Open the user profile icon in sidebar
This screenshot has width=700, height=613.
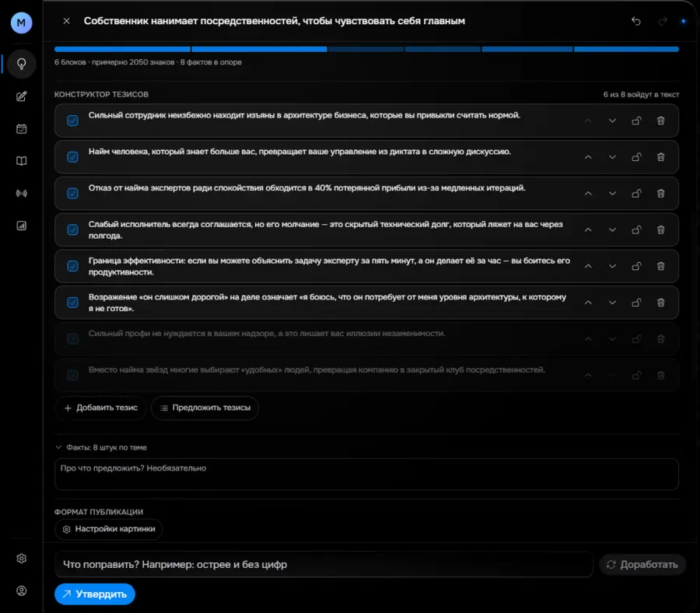coord(21,590)
